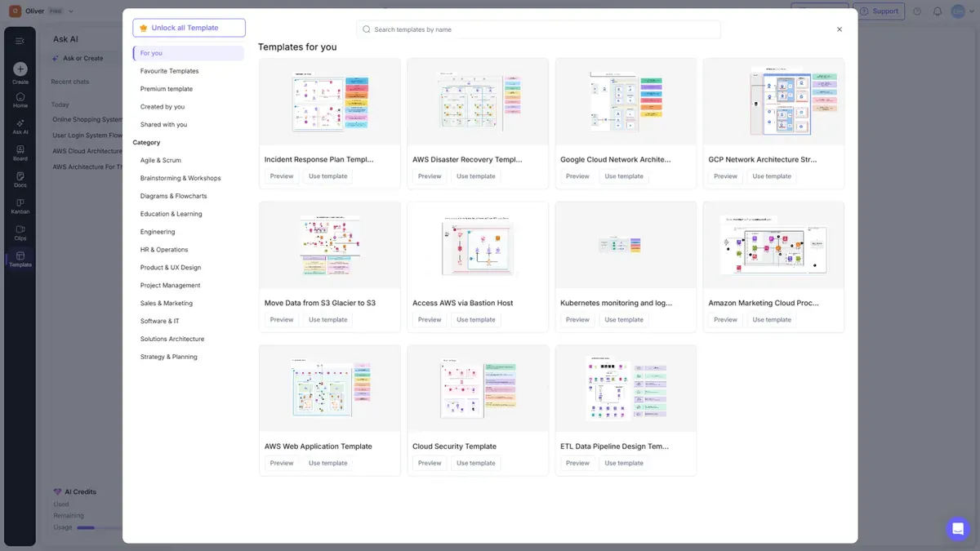Screen dimensions: 980x551
Task: Open the chat bubble widget
Action: tap(957, 528)
